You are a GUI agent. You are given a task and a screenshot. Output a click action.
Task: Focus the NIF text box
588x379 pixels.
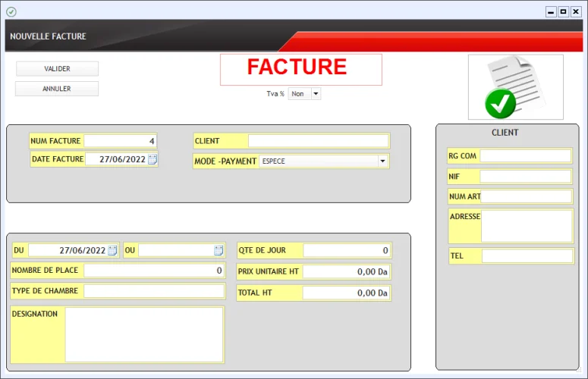click(x=525, y=177)
